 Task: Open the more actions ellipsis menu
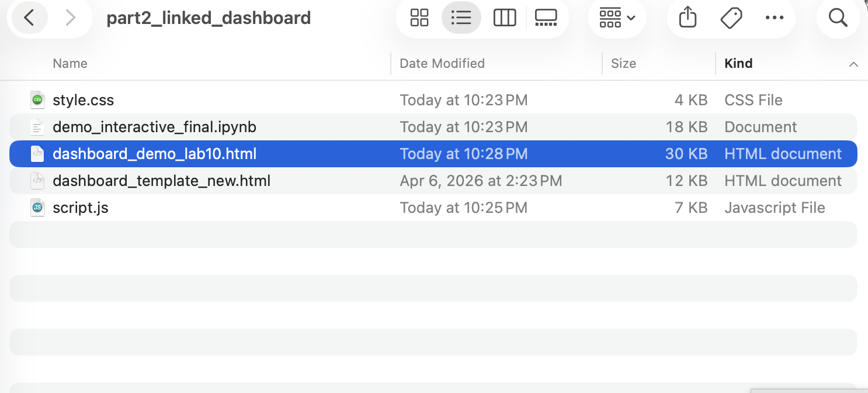[x=774, y=18]
